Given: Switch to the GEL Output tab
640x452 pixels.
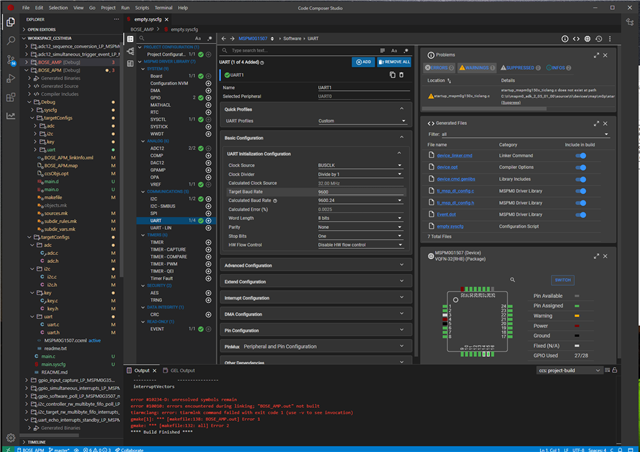Looking at the screenshot, I should coord(179,370).
